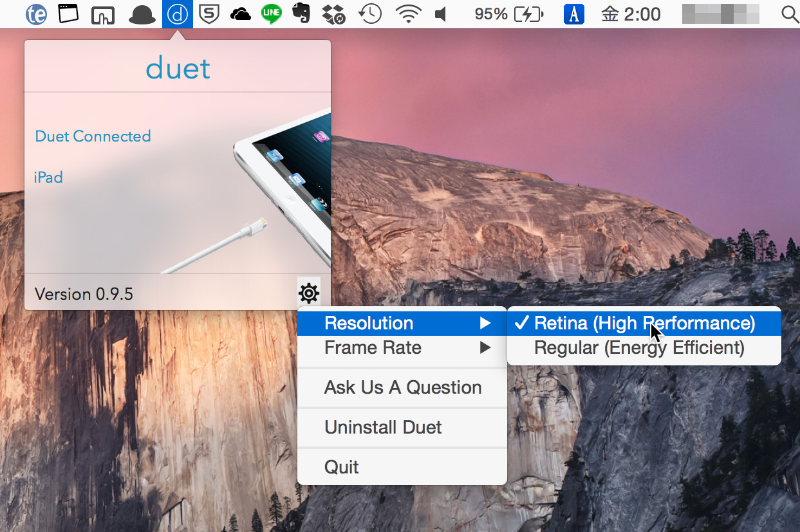
Task: Open Spotlight search magnifier
Action: [x=789, y=14]
